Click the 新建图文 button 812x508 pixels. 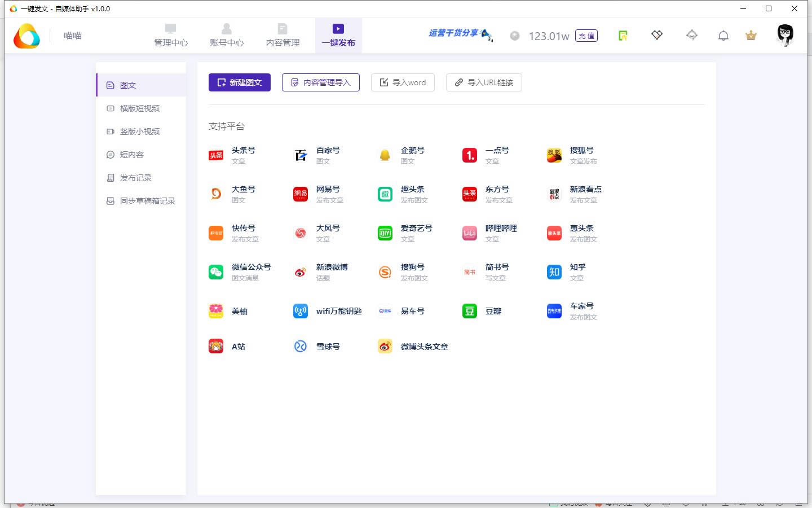click(240, 82)
